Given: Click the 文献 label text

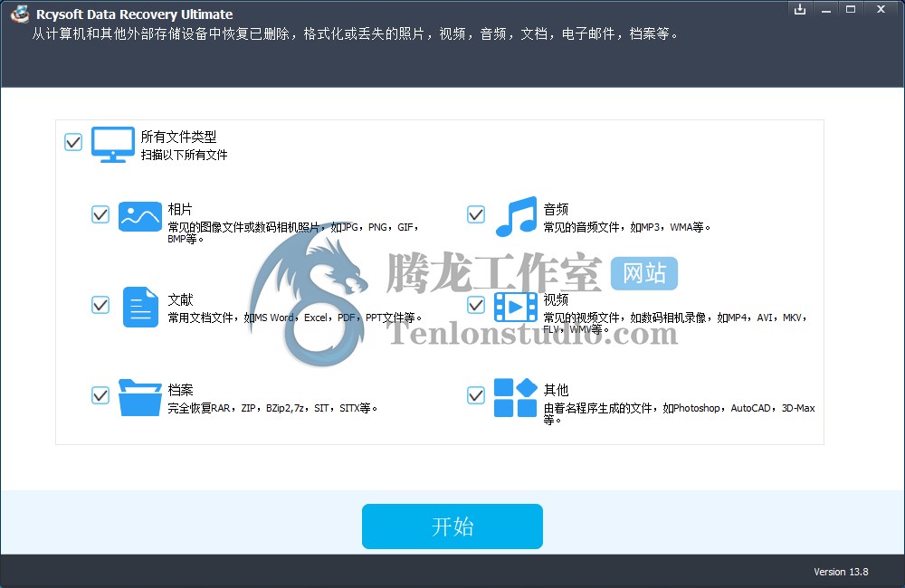Looking at the screenshot, I should 180,299.
